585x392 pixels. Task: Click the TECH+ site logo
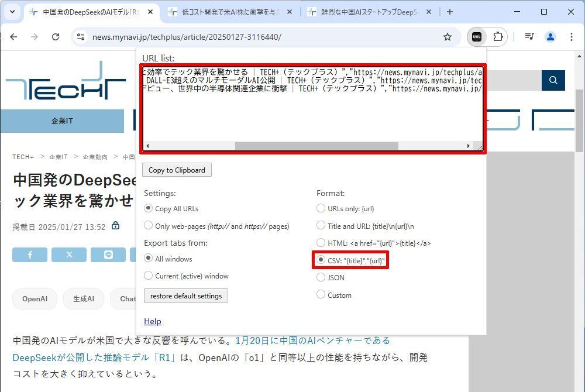tap(66, 81)
